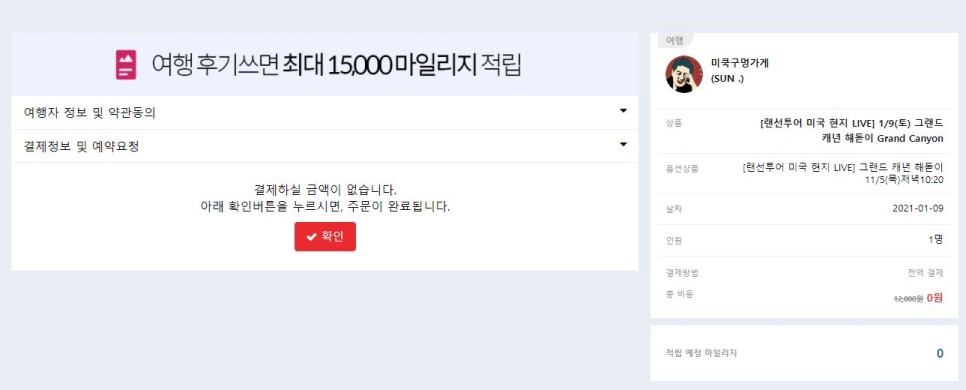This screenshot has width=966, height=390.
Task: Click the 적립 예정 마일리지 value 0
Action: pyautogui.click(x=940, y=354)
